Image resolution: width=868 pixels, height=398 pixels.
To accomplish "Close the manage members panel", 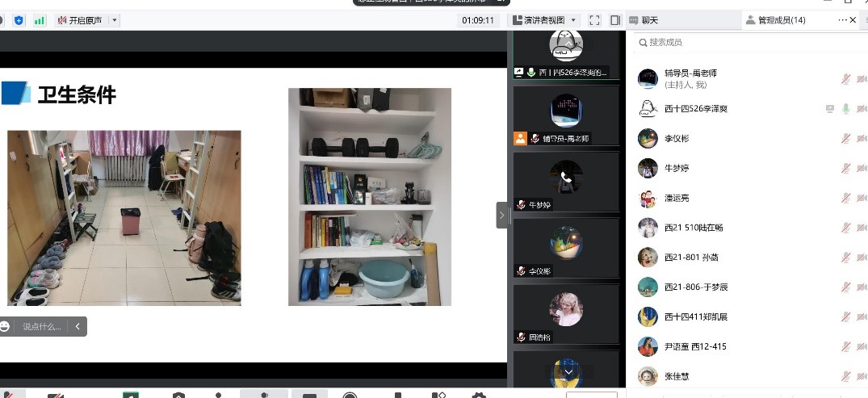I will 853,20.
